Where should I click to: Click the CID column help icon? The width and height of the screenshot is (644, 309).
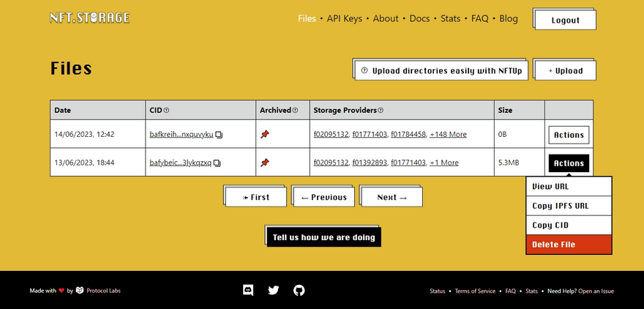(x=166, y=111)
